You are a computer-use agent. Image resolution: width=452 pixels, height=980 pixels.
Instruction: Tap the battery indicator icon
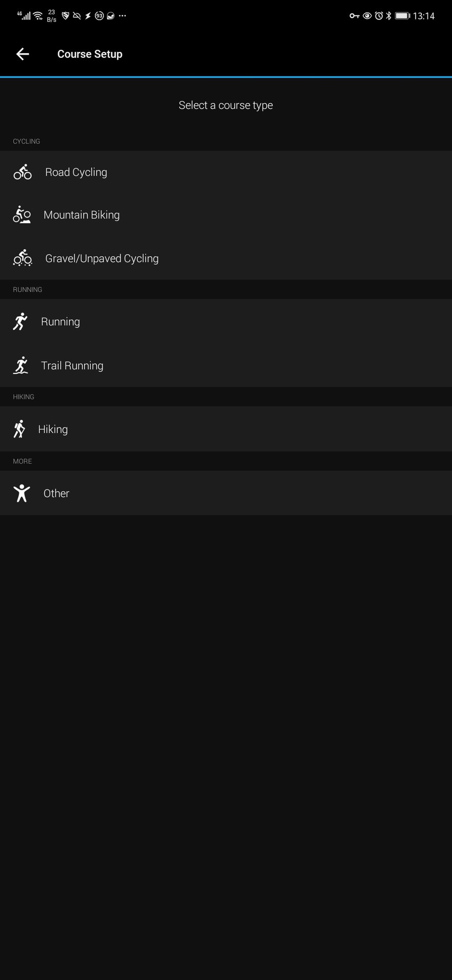click(403, 16)
